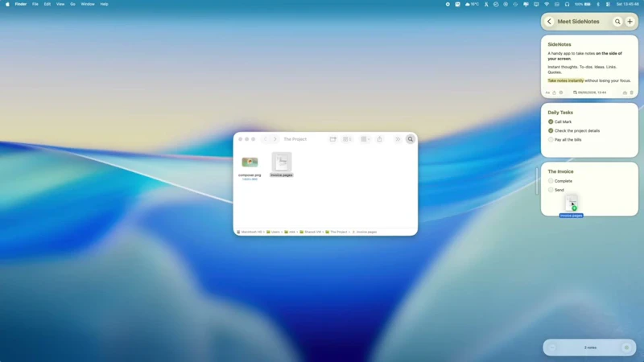Screen dimensions: 644x362
Task: Click the note date 13:44 stamp
Action: (589, 93)
